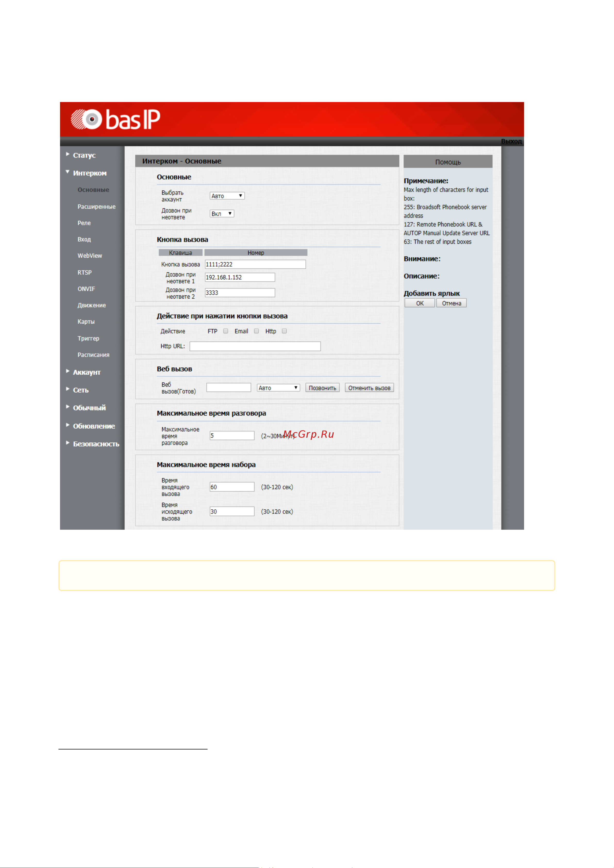
Task: Open the Дозвон при неответе dropdown
Action: point(222,214)
